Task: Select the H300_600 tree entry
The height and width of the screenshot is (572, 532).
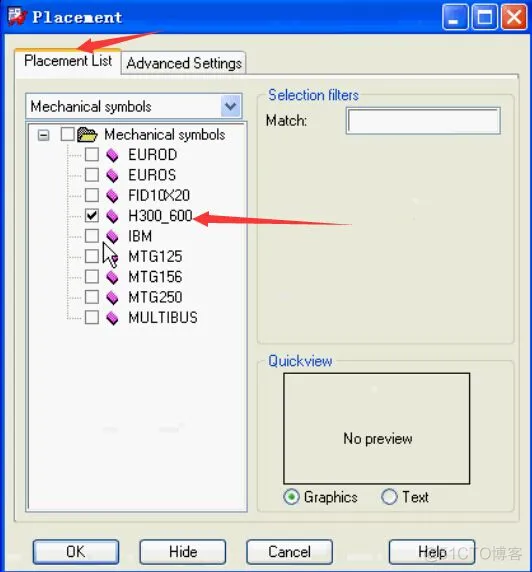Action: pos(160,216)
